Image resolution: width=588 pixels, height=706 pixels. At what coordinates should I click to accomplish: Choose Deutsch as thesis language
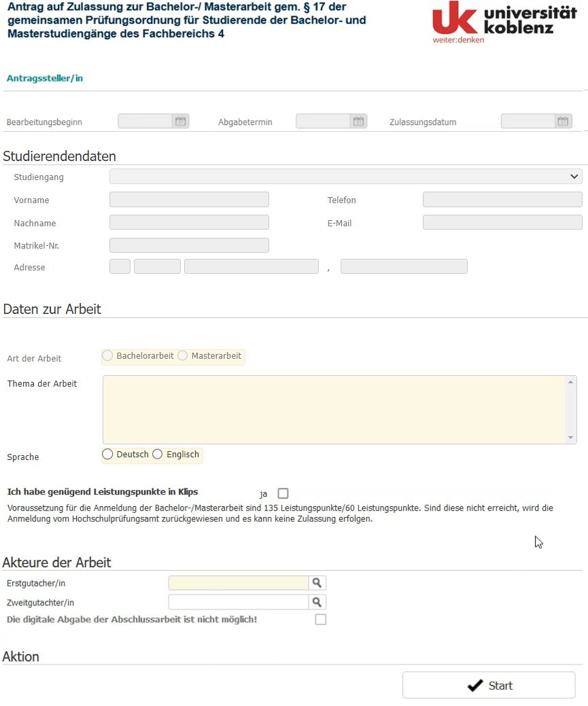click(x=107, y=455)
